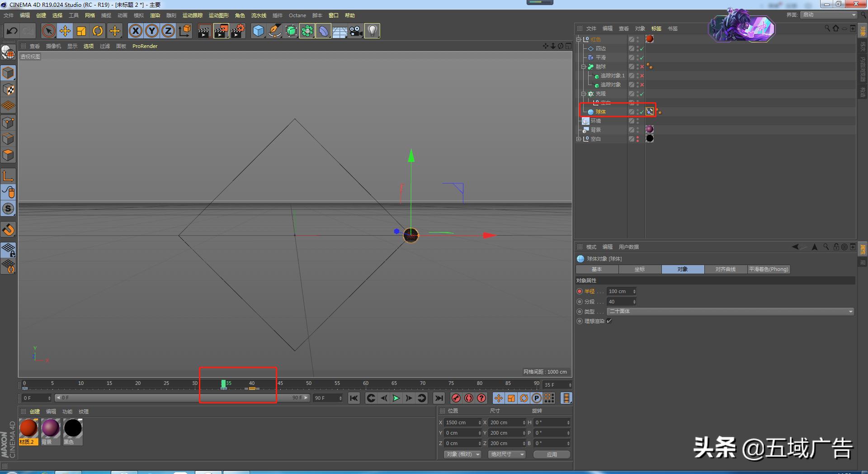
Task: Toggle the 理想渲染 checkbox
Action: [609, 321]
